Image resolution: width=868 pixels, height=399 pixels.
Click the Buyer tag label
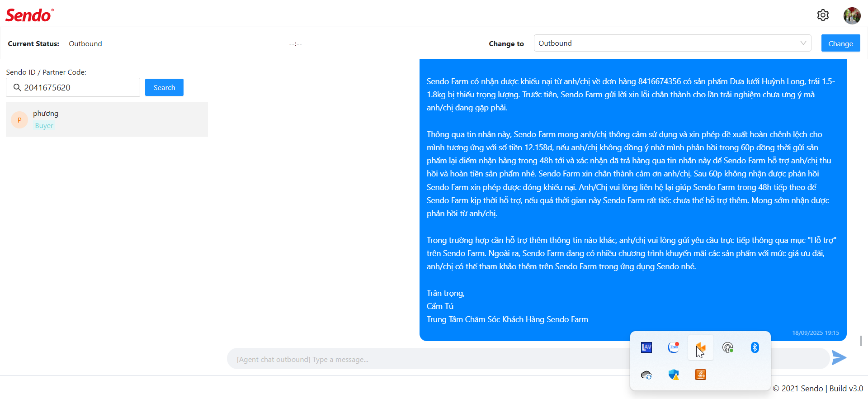pyautogui.click(x=44, y=126)
